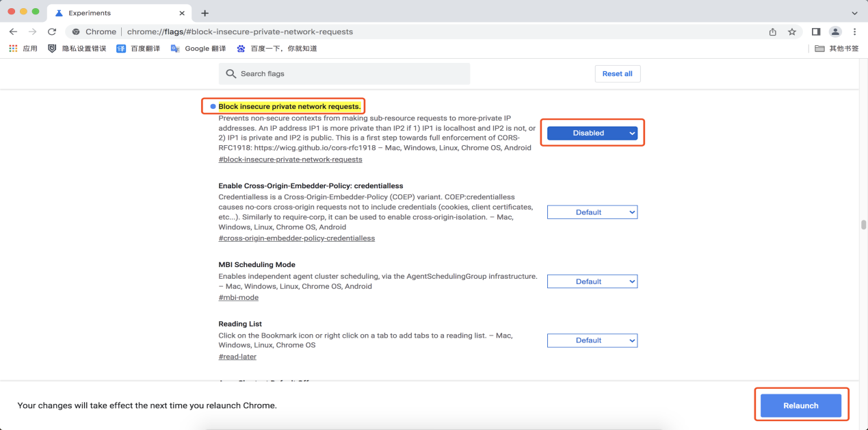The image size is (868, 430).
Task: Reload the page with the refresh icon
Action: coord(52,31)
